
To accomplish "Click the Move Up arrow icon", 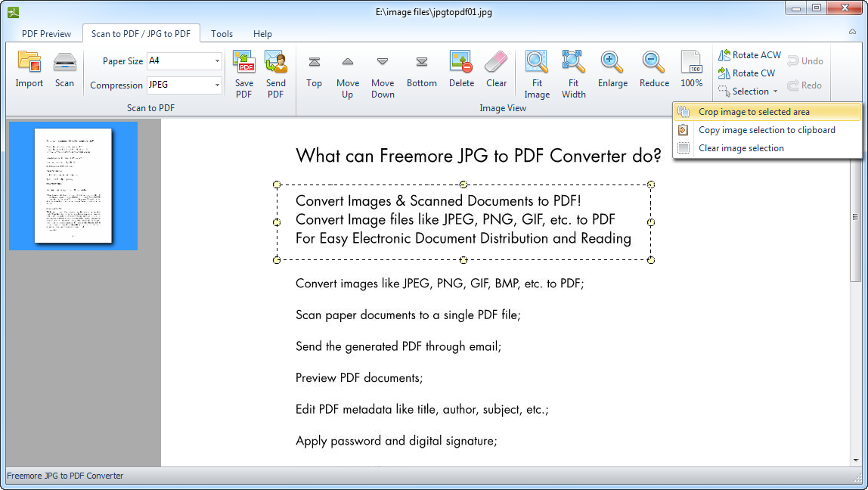I will point(348,62).
